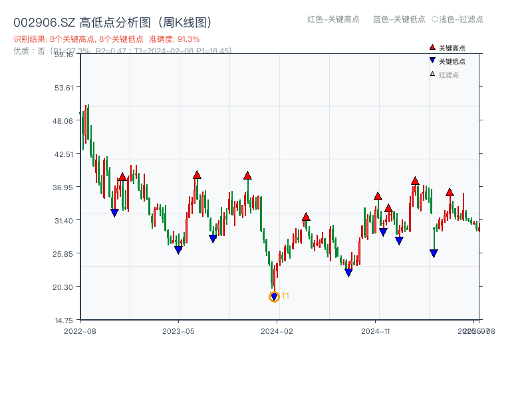Click the blue 关键低点 legend triangle icon
The image size is (532, 399).
coord(432,61)
